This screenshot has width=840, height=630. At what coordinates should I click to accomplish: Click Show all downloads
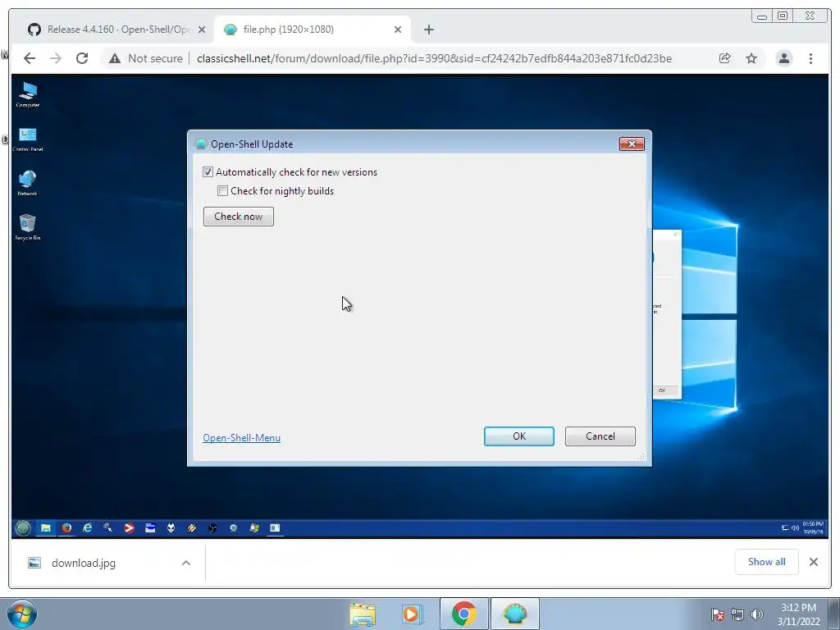point(767,561)
